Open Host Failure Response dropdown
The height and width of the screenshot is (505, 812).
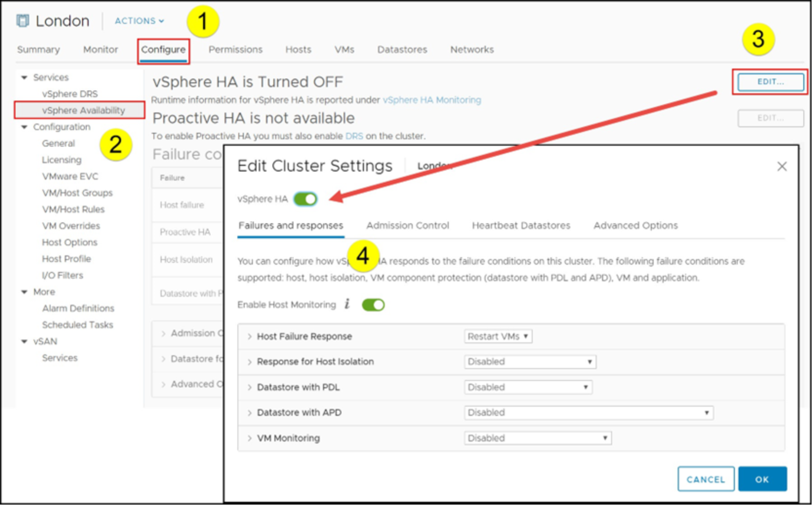pyautogui.click(x=498, y=336)
